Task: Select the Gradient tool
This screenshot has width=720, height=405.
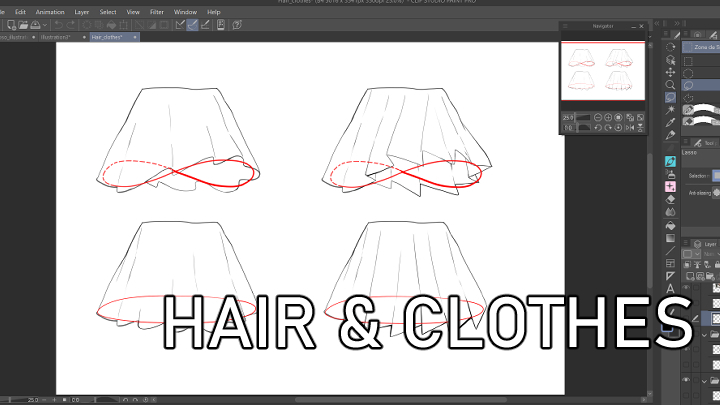Action: [670, 238]
